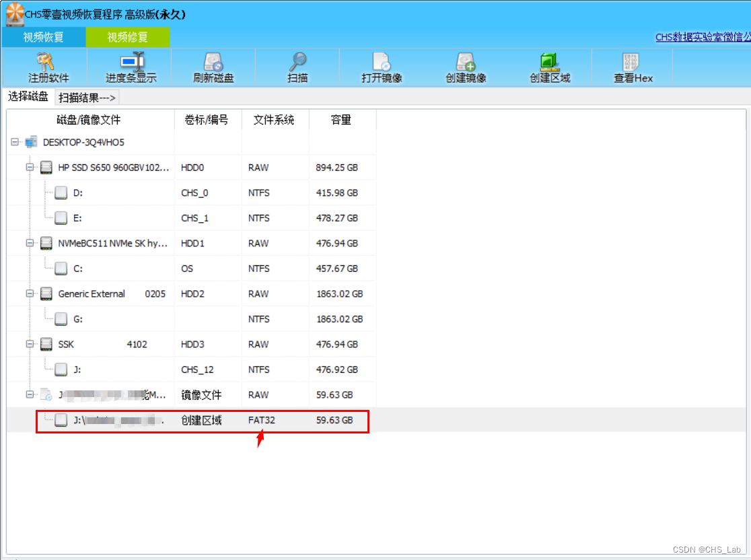The height and width of the screenshot is (560, 751).
Task: Collapse the Generic External disk node
Action: tap(30, 293)
